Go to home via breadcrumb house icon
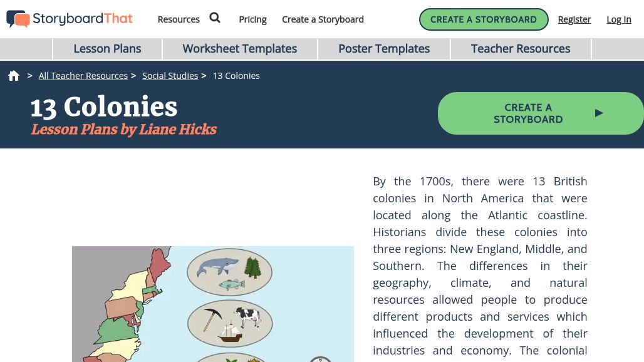The width and height of the screenshot is (644, 362). [x=14, y=76]
